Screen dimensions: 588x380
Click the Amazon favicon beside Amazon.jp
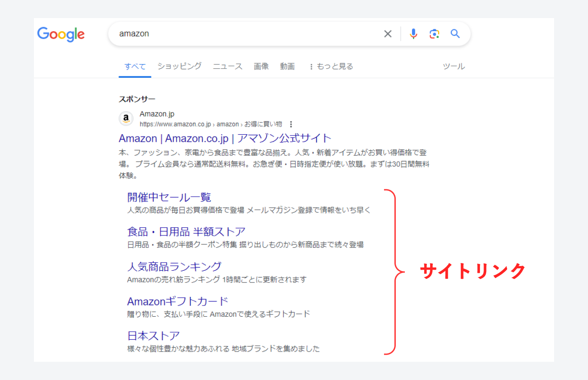pos(126,119)
